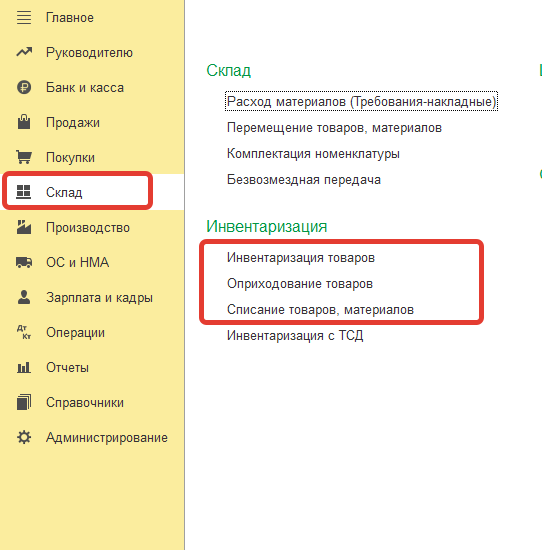This screenshot has width=542, height=550.
Task: Click the bar chart icon for Отчеты
Action: click(x=24, y=367)
